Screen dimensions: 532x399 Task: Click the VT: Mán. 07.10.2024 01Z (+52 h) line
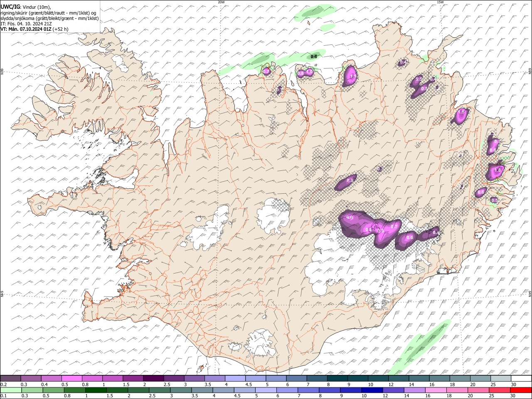pos(34,29)
